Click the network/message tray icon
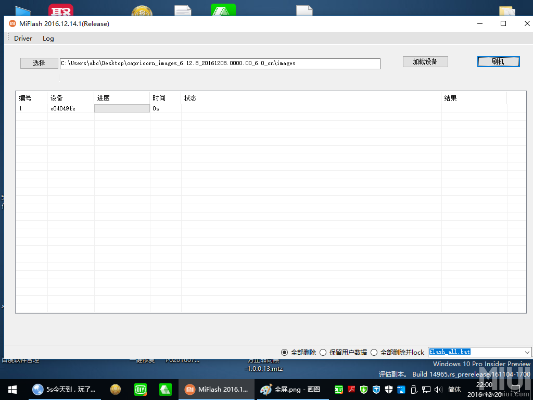The width and height of the screenshot is (533, 400). coord(426,389)
